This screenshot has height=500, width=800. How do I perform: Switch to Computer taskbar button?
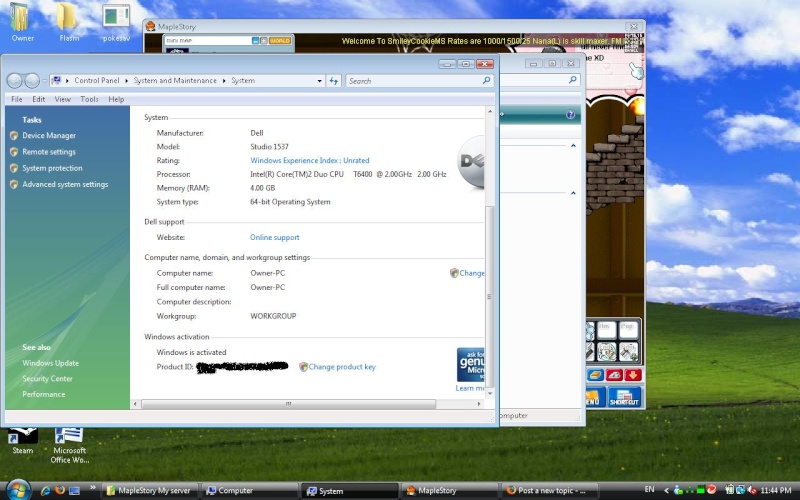250,491
